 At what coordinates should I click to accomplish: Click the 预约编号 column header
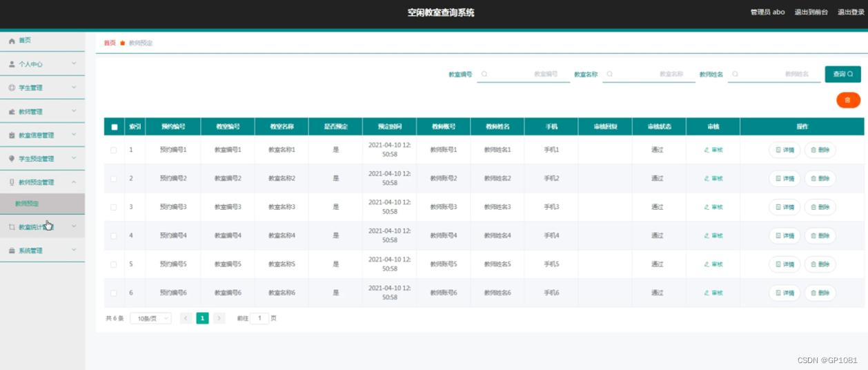pos(173,127)
